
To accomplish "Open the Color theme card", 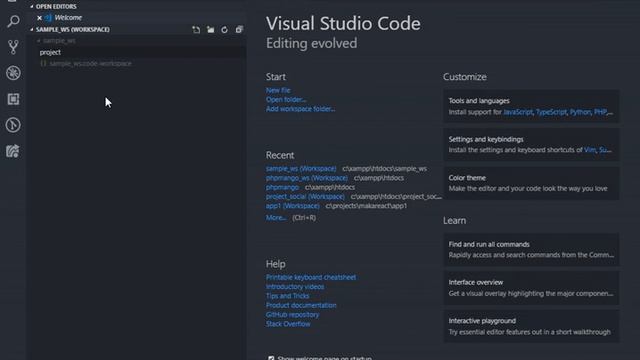I will point(531,183).
